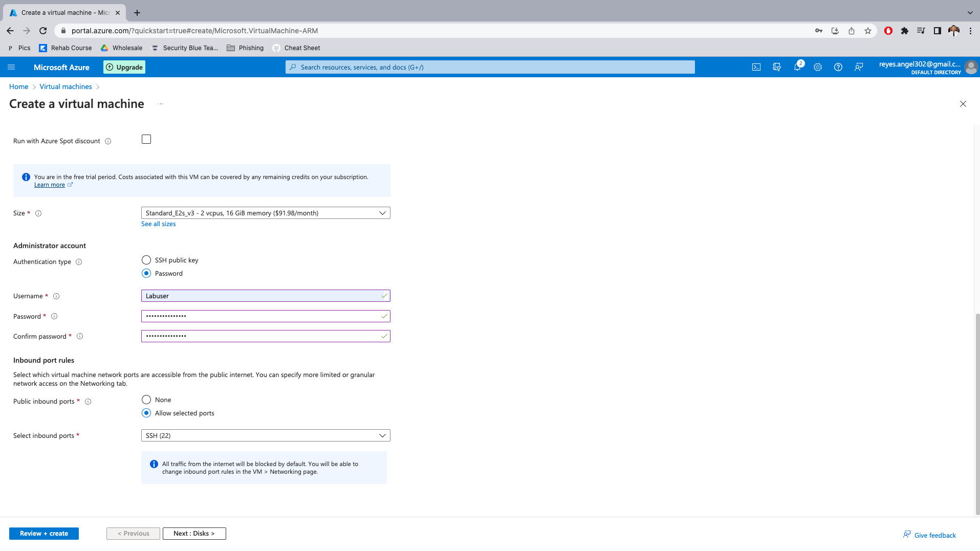Screen dimensions: 980x551
Task: Click Review + create
Action: [43, 533]
